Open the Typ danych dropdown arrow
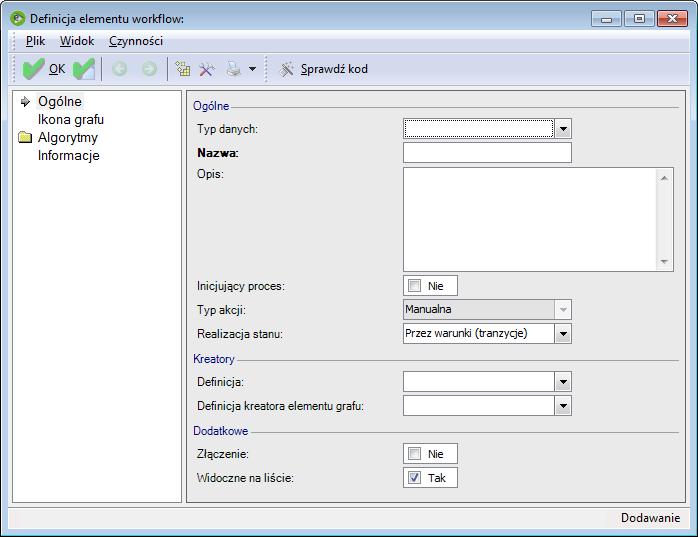 pos(563,129)
